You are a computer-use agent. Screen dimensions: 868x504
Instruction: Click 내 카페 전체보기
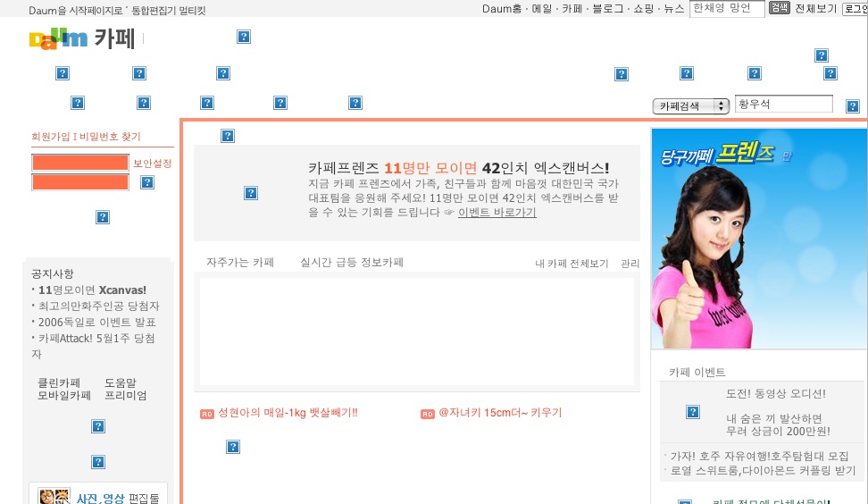572,264
